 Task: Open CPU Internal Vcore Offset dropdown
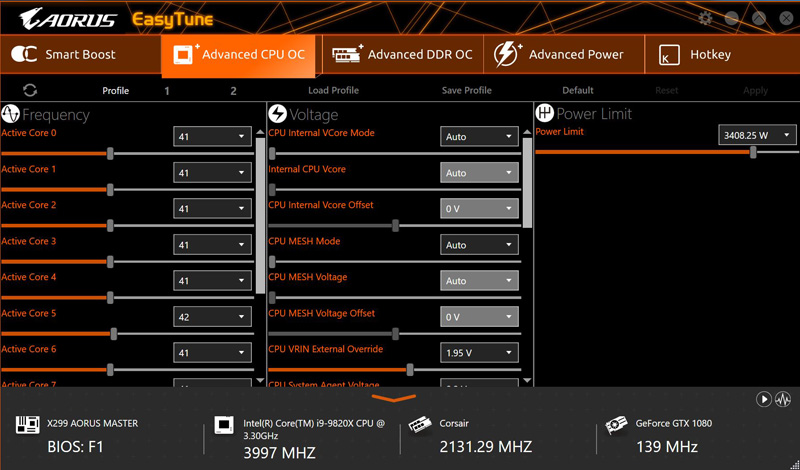point(479,208)
